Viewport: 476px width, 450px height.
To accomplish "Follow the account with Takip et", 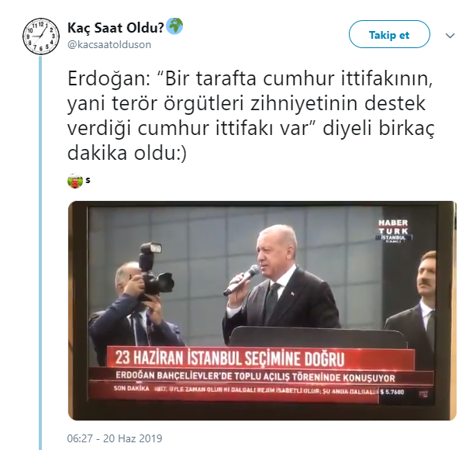I will point(389,34).
